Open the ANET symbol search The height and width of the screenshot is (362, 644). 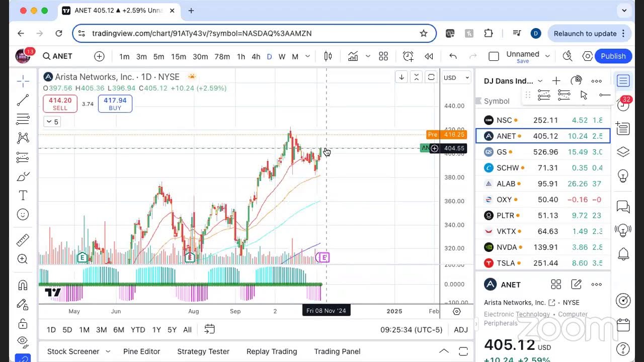click(x=58, y=56)
